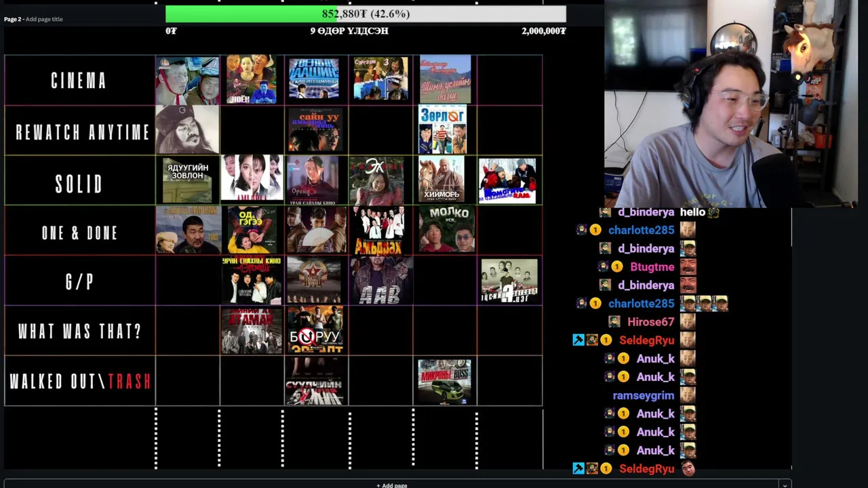Image resolution: width=868 pixels, height=488 pixels.
Task: Select the Сайн уу poster
Action: click(x=315, y=129)
